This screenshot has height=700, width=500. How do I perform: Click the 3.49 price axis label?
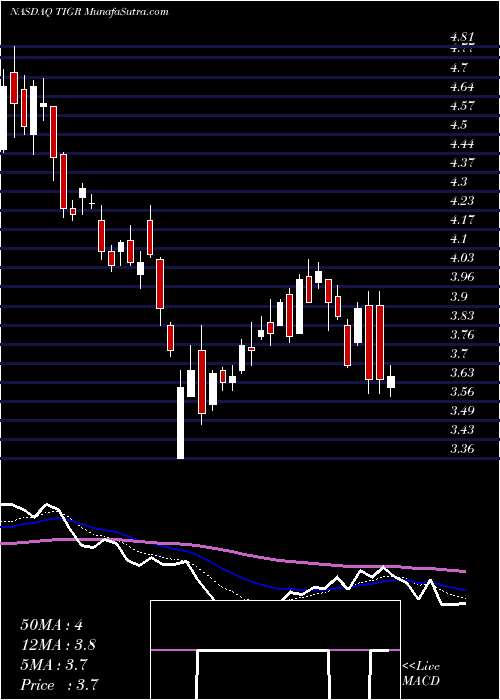[x=462, y=411]
